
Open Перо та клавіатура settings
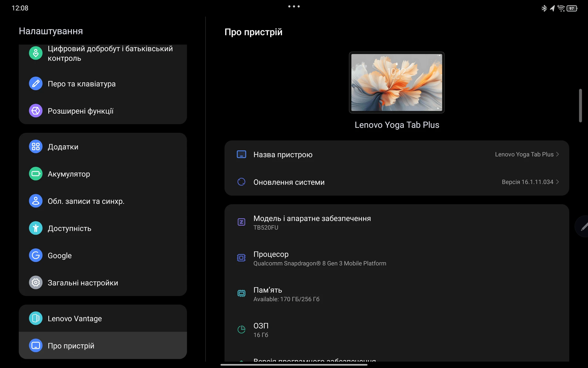click(103, 83)
